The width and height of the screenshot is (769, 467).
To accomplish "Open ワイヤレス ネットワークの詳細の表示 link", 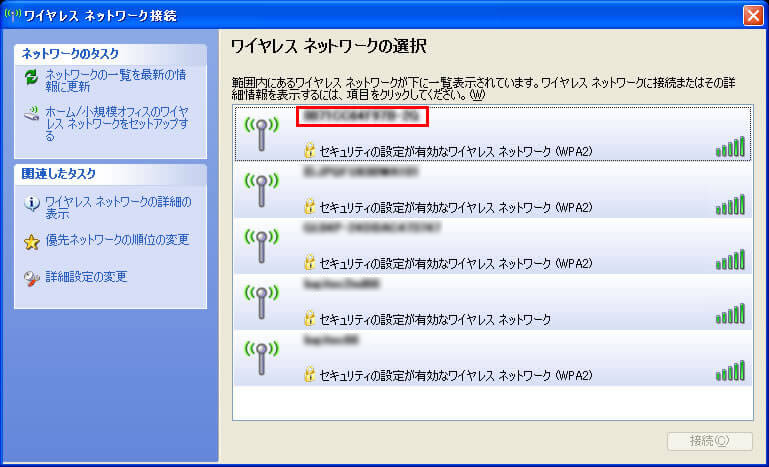I will coord(118,208).
